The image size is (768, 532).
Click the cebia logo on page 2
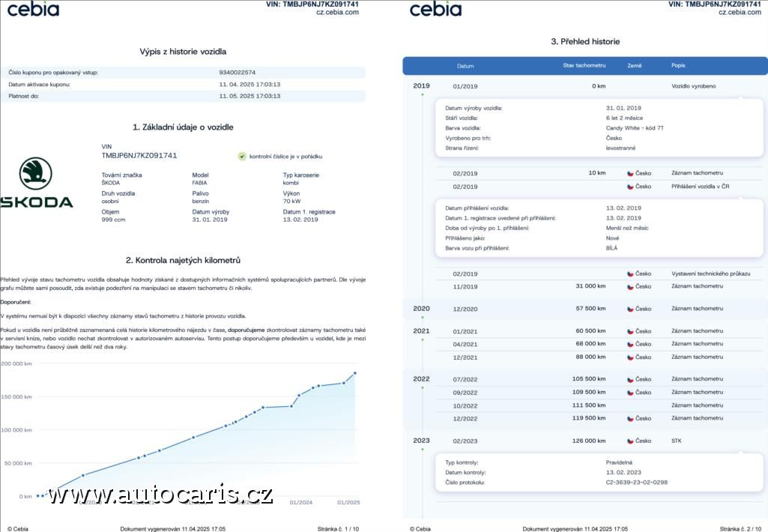click(435, 9)
